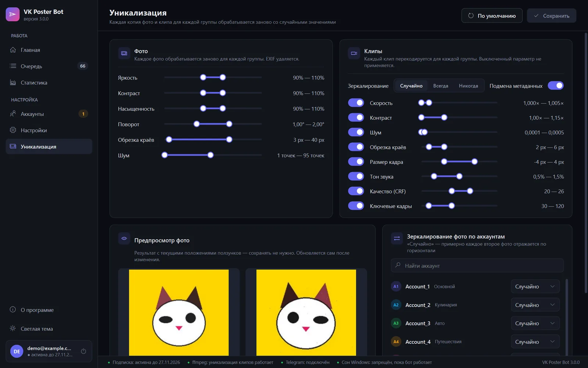Click the A1 avatar badge of Account_1
Viewport: 588px width, 368px height.
[396, 286]
